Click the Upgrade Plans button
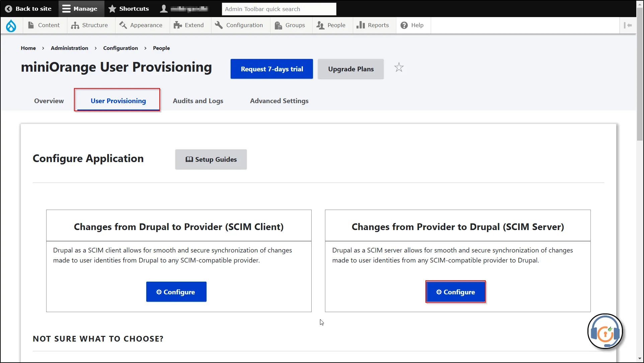 (x=351, y=69)
